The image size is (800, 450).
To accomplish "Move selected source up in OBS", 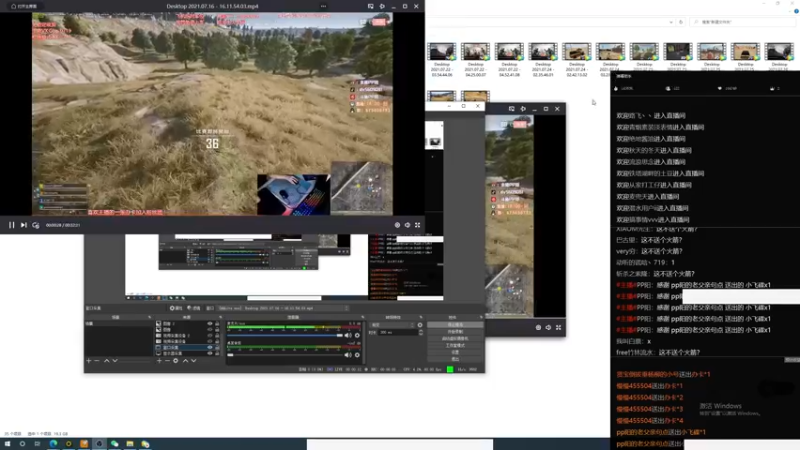I will (185, 361).
